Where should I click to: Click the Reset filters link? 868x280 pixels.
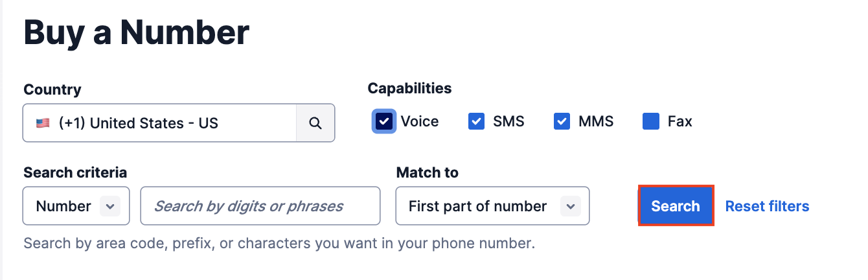click(x=767, y=206)
